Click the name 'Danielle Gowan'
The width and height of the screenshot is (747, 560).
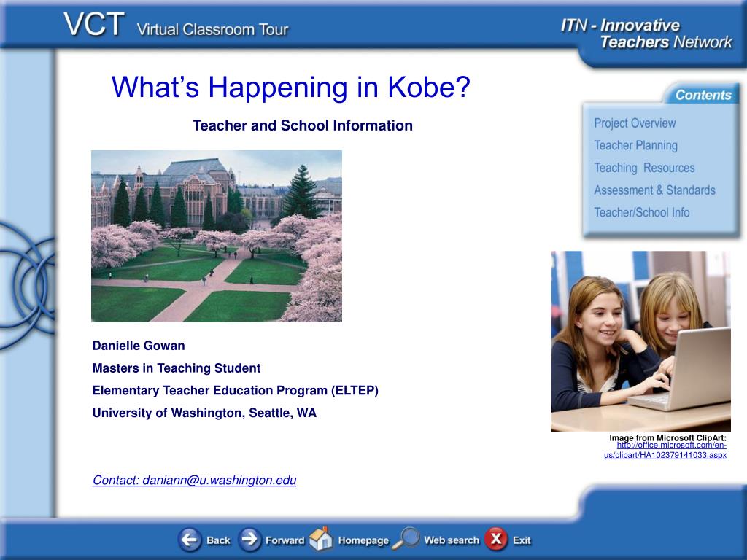pos(139,346)
